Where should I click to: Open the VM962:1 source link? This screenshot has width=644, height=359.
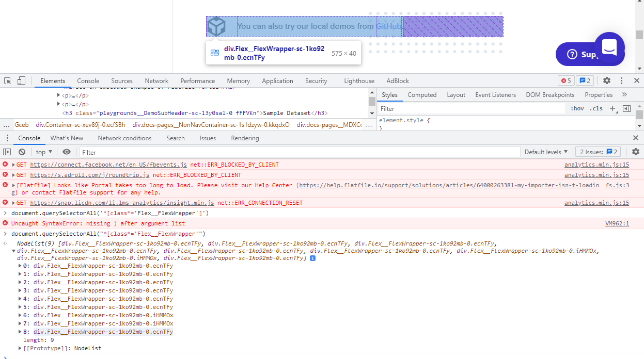(617, 224)
